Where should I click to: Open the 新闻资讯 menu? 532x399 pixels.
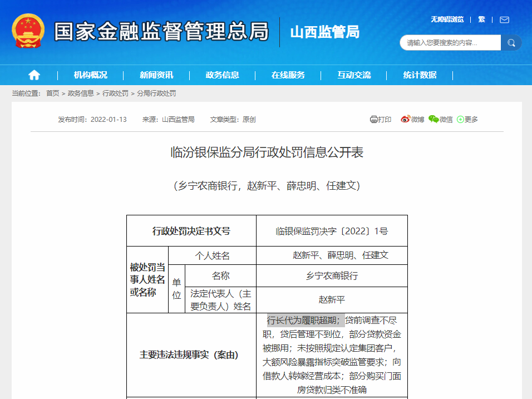pos(156,75)
